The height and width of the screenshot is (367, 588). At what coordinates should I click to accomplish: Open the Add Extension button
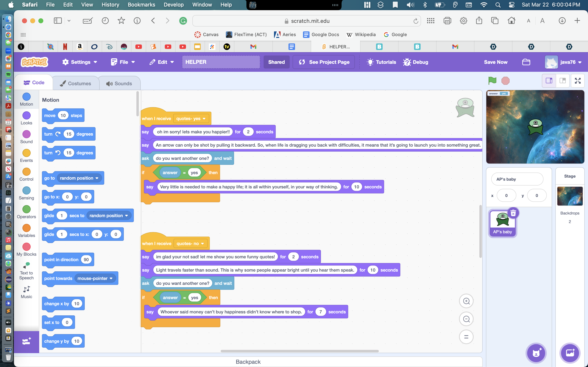[x=26, y=342]
